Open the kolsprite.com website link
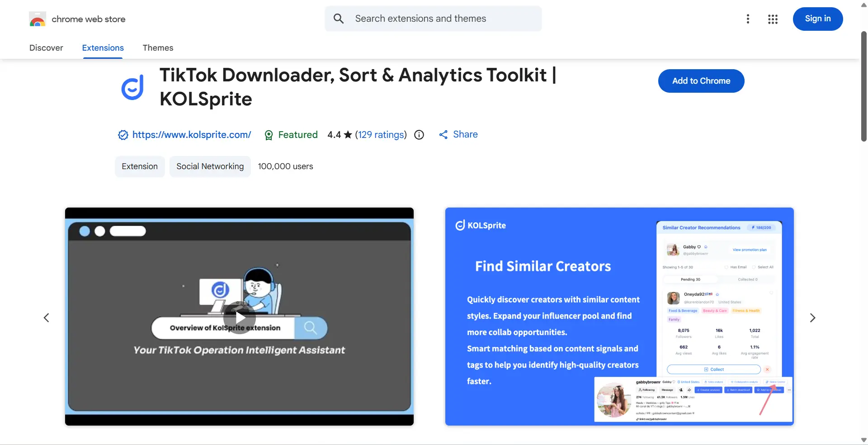868x445 pixels. click(x=191, y=135)
